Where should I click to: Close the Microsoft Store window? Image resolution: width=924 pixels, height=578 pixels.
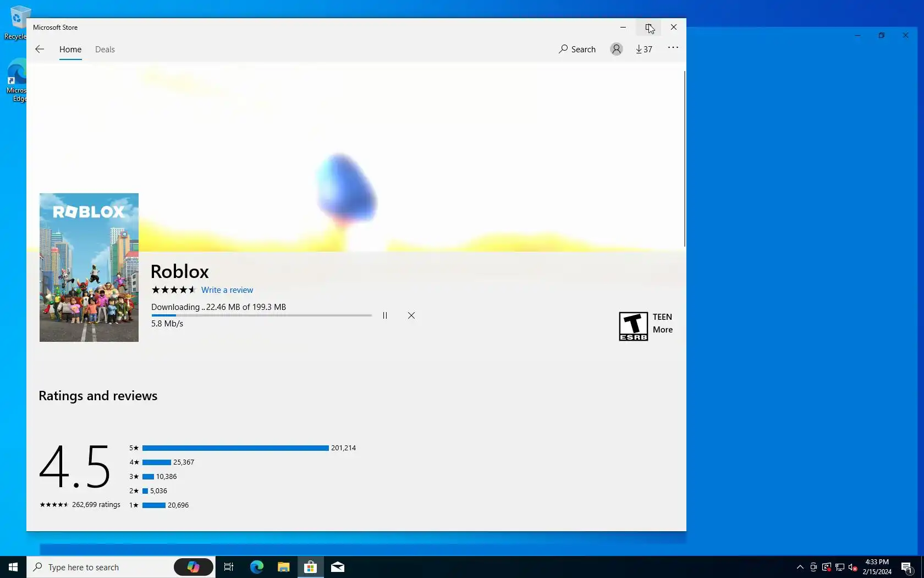(674, 27)
